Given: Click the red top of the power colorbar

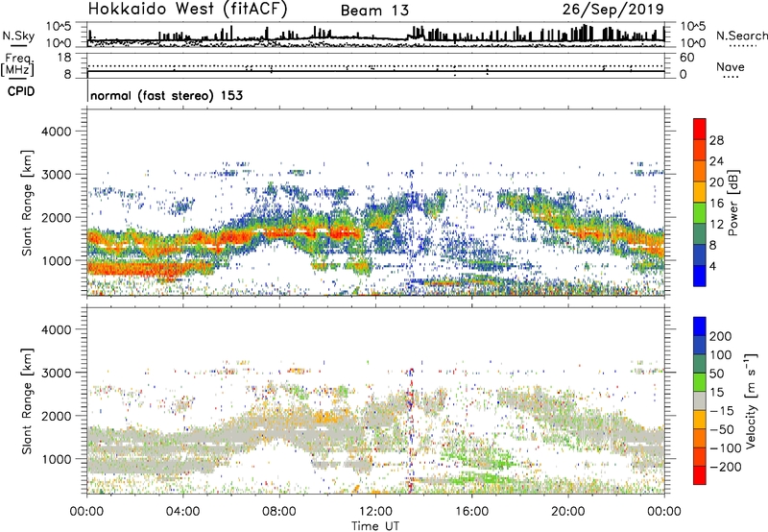Looking at the screenshot, I should pos(700,129).
